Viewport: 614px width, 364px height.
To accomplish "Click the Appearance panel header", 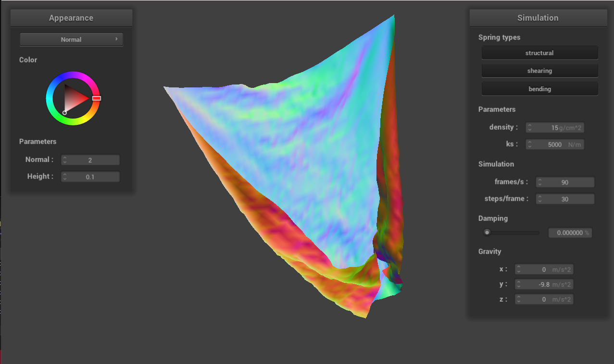I will click(71, 18).
